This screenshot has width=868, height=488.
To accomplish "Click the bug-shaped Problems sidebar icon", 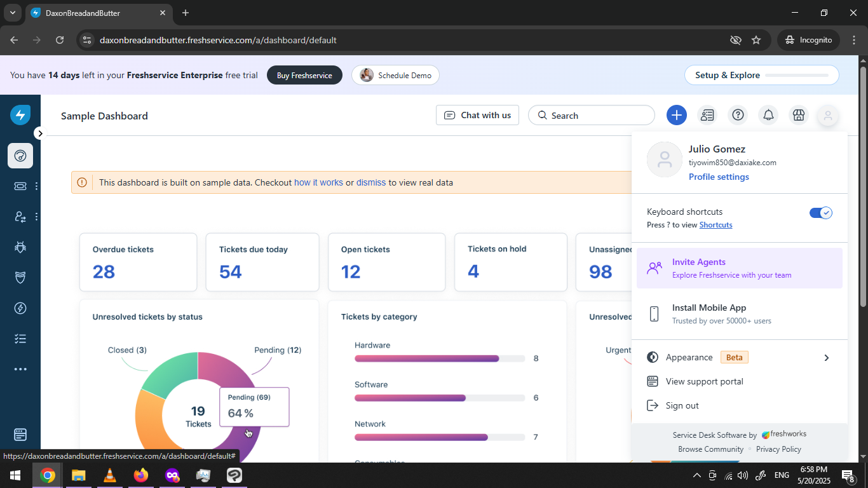I will 20,247.
